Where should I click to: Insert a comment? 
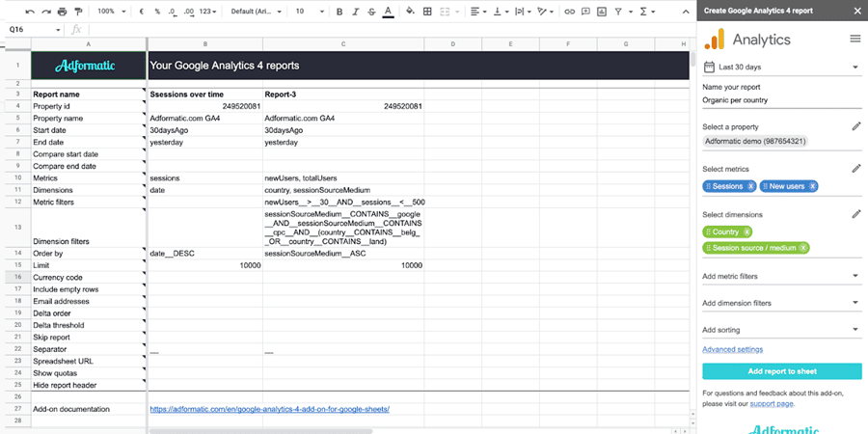[x=585, y=11]
